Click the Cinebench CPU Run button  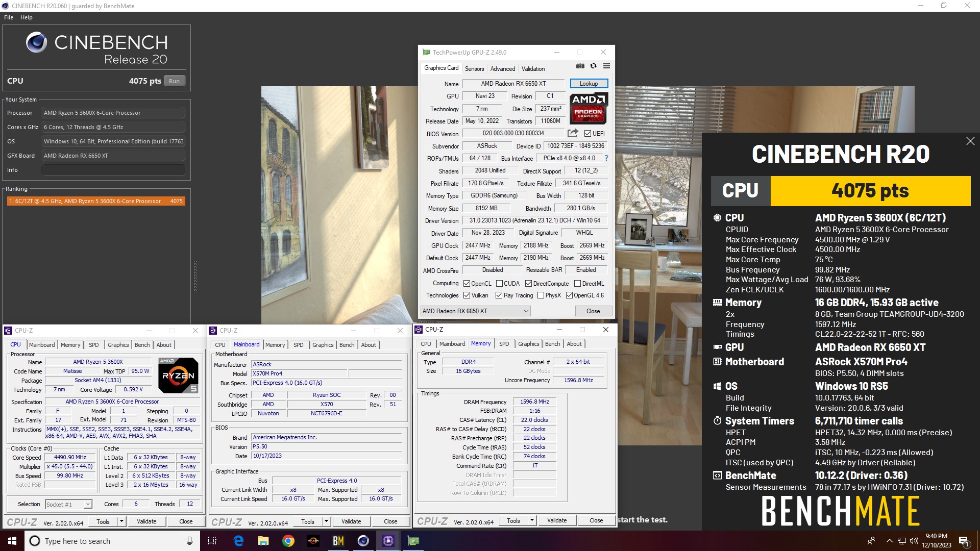(175, 81)
